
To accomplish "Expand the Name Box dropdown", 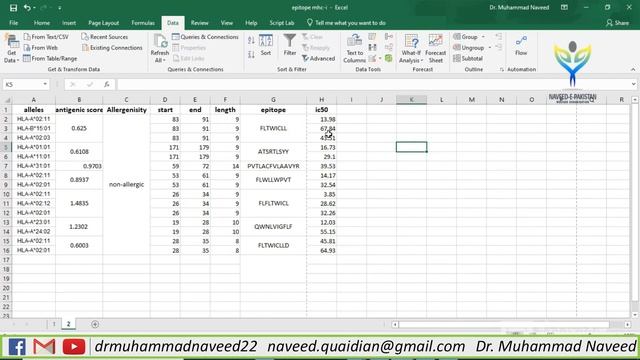I will pos(45,84).
